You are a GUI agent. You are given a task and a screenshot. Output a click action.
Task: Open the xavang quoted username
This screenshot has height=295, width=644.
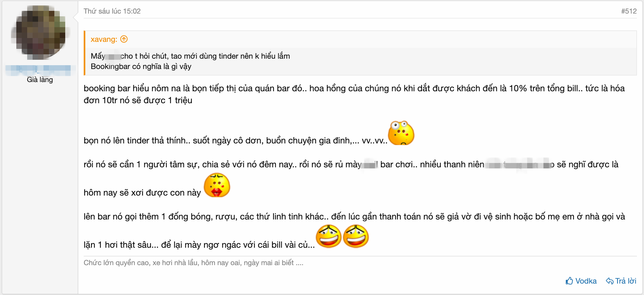(103, 39)
